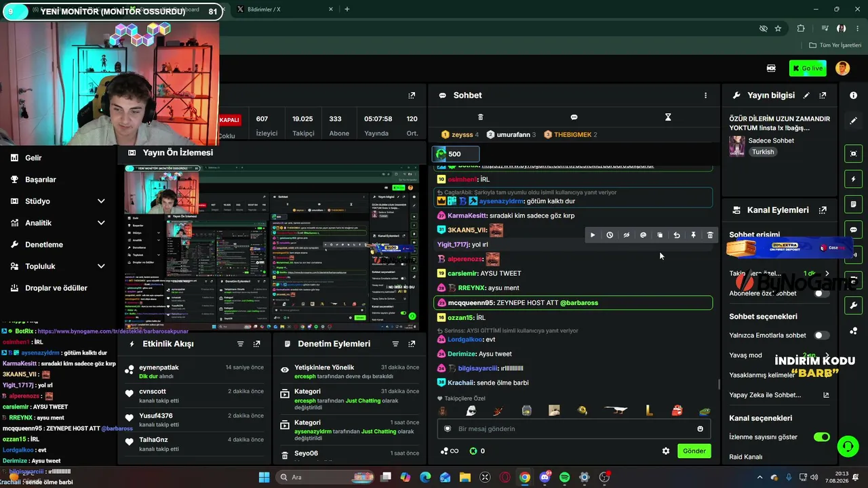Turn off İzlenme sayısını göster switch
This screenshot has height=488, width=868.
[822, 437]
